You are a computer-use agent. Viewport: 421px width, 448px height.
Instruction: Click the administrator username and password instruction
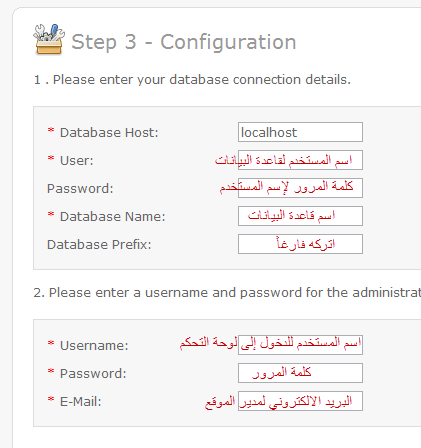[227, 293]
